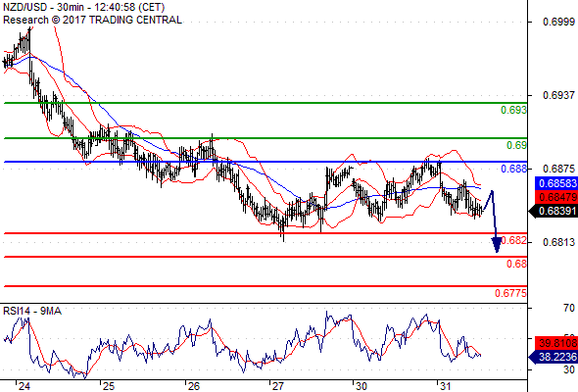The width and height of the screenshot is (578, 392).
Task: Click the blue 0.68583 price tag
Action: coord(556,183)
